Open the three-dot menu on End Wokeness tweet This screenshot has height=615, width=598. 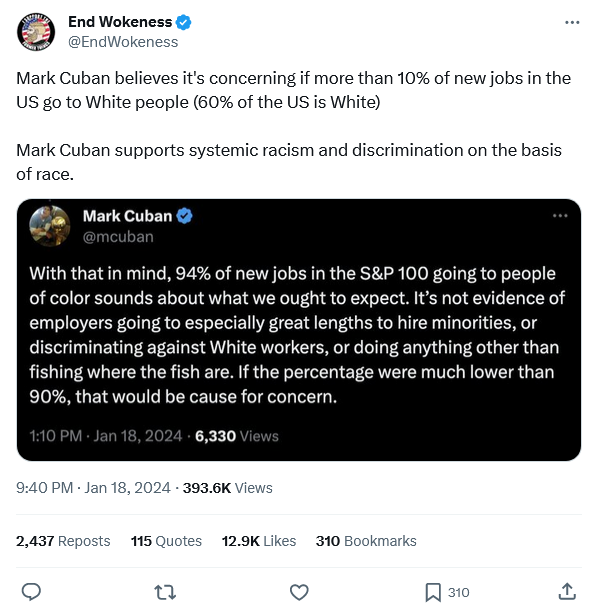click(x=572, y=23)
